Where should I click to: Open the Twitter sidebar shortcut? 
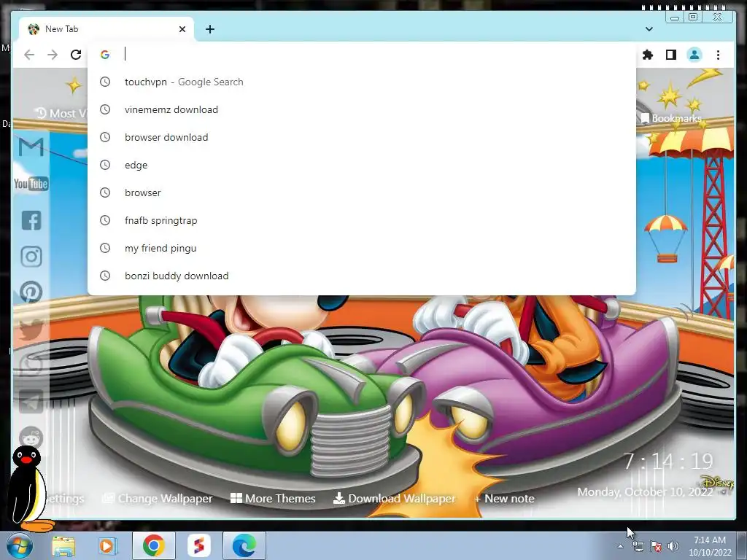point(31,330)
